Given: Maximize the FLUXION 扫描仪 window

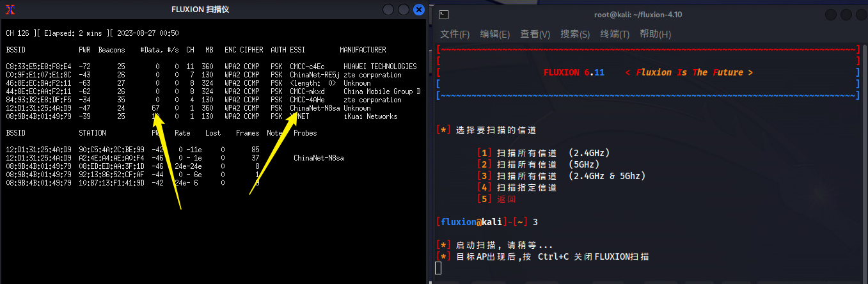Looking at the screenshot, I should click(x=404, y=10).
